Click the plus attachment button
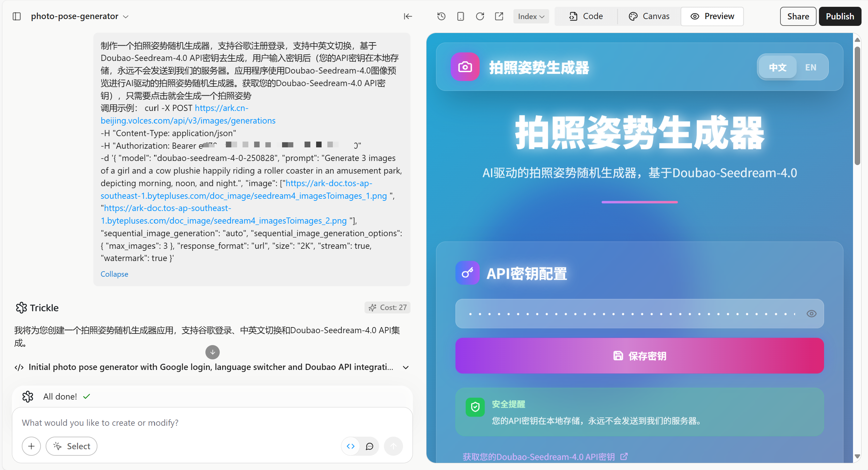This screenshot has width=868, height=470. click(x=31, y=446)
